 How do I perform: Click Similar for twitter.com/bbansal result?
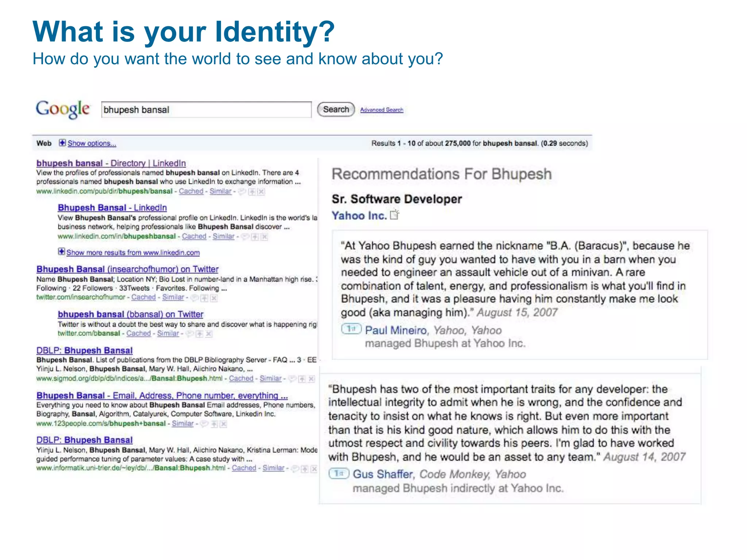point(168,333)
